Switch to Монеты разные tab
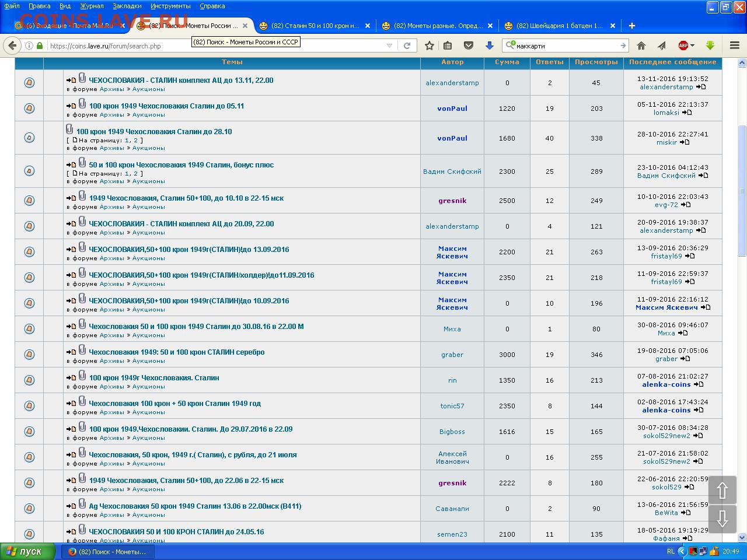 (x=437, y=26)
